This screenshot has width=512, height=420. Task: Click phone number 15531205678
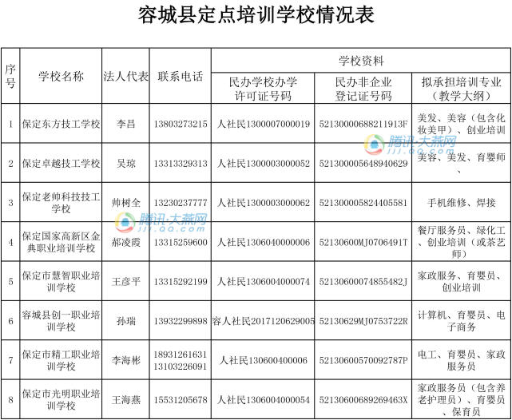(x=181, y=400)
